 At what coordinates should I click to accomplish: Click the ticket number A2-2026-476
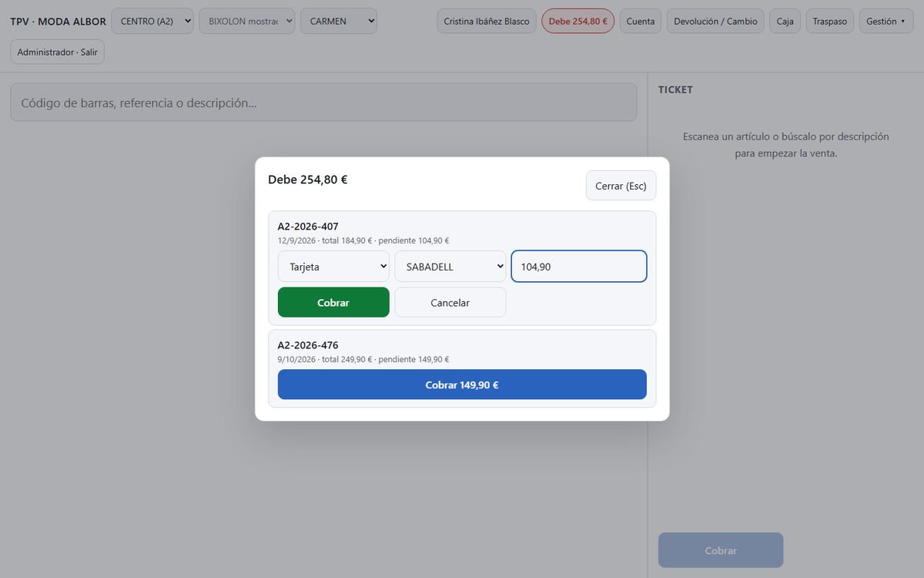(x=308, y=345)
